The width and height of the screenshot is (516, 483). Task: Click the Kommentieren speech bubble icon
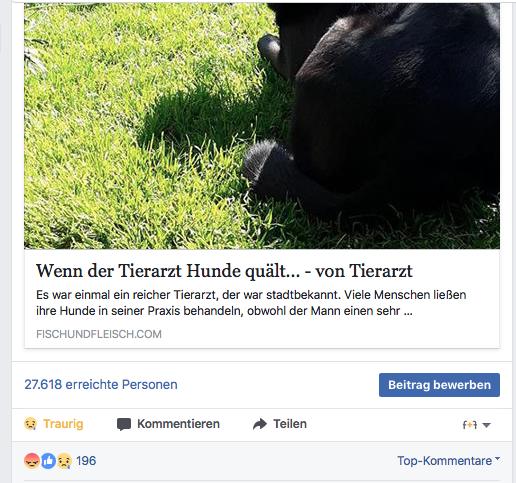[124, 424]
